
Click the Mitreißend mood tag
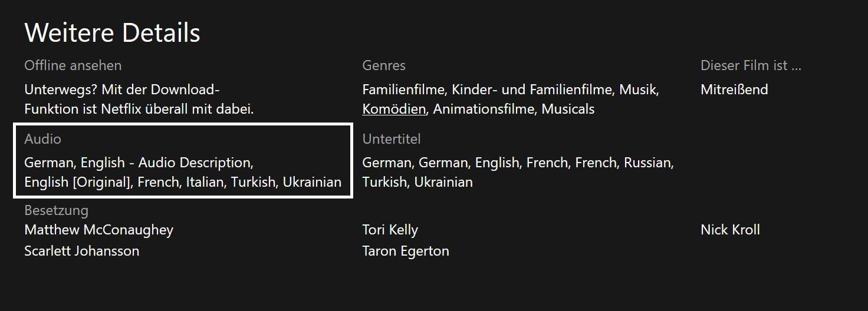pyautogui.click(x=734, y=90)
